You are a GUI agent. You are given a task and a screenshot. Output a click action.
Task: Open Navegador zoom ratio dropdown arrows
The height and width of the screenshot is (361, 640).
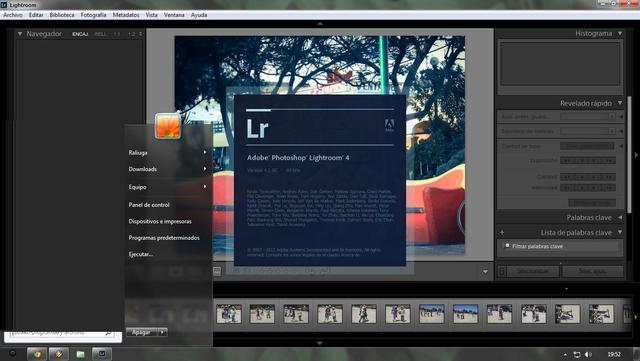point(140,34)
